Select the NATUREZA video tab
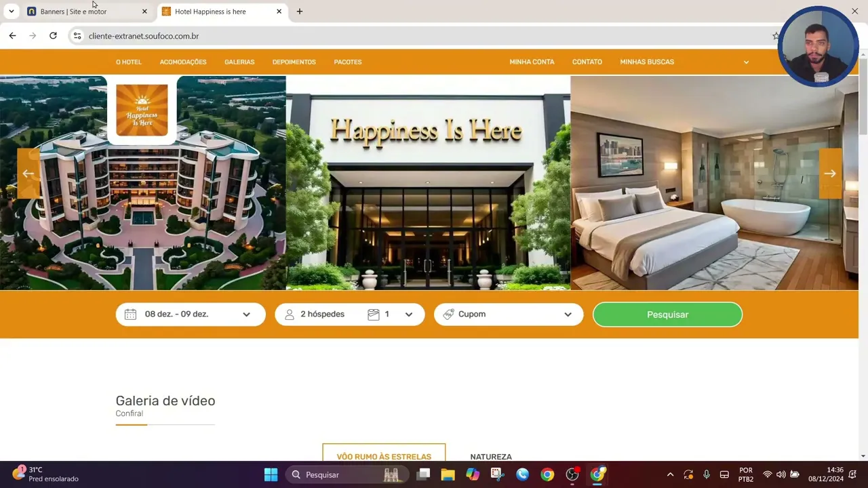This screenshot has width=868, height=488. click(491, 457)
